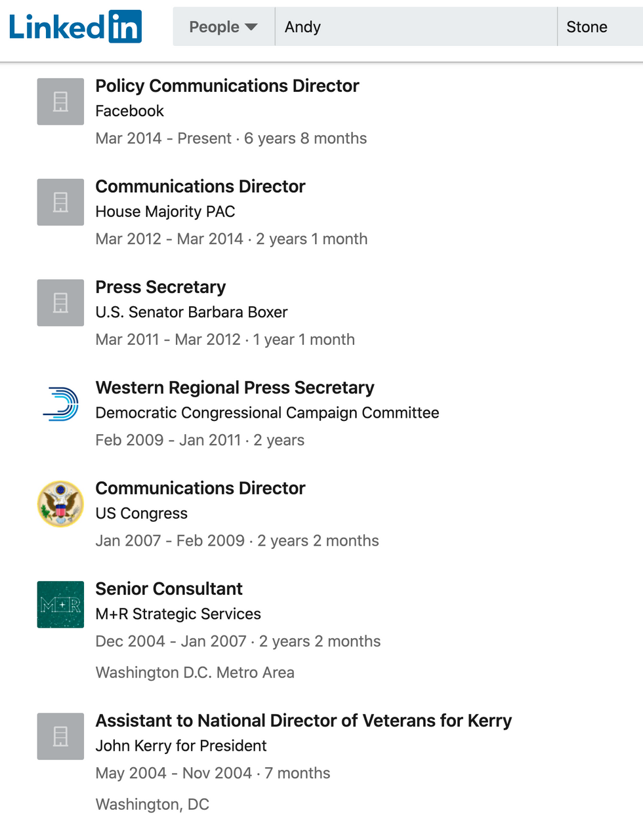Click the dropdown arrow next to People
This screenshot has width=643, height=840.
pyautogui.click(x=251, y=28)
